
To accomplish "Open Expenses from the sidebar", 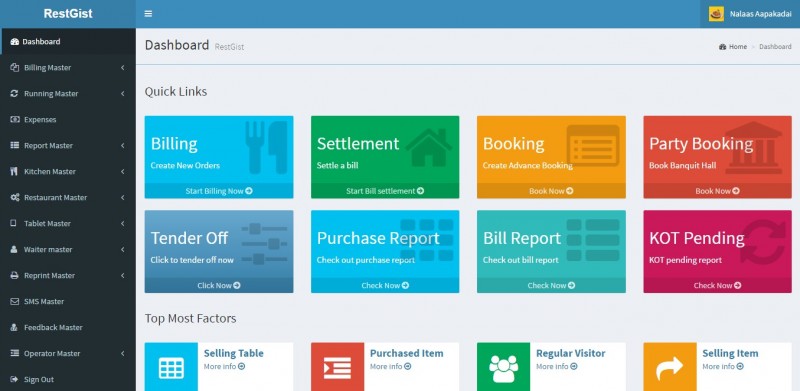I will pyautogui.click(x=68, y=119).
